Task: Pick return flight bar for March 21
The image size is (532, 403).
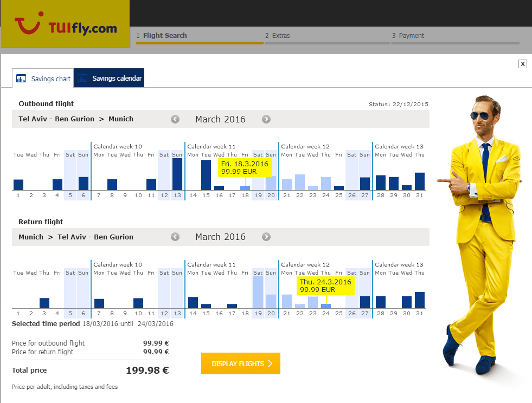Action: click(287, 301)
